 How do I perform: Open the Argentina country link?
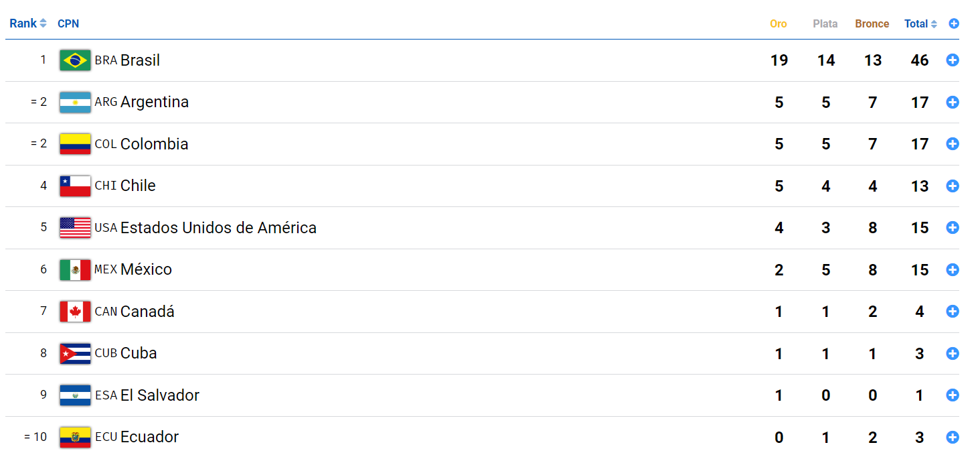tap(154, 102)
